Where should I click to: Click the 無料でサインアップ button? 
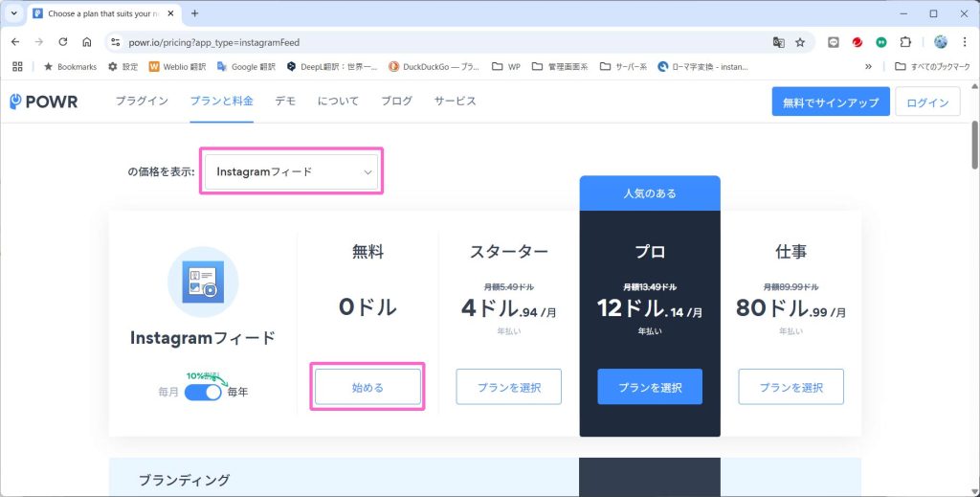(831, 102)
